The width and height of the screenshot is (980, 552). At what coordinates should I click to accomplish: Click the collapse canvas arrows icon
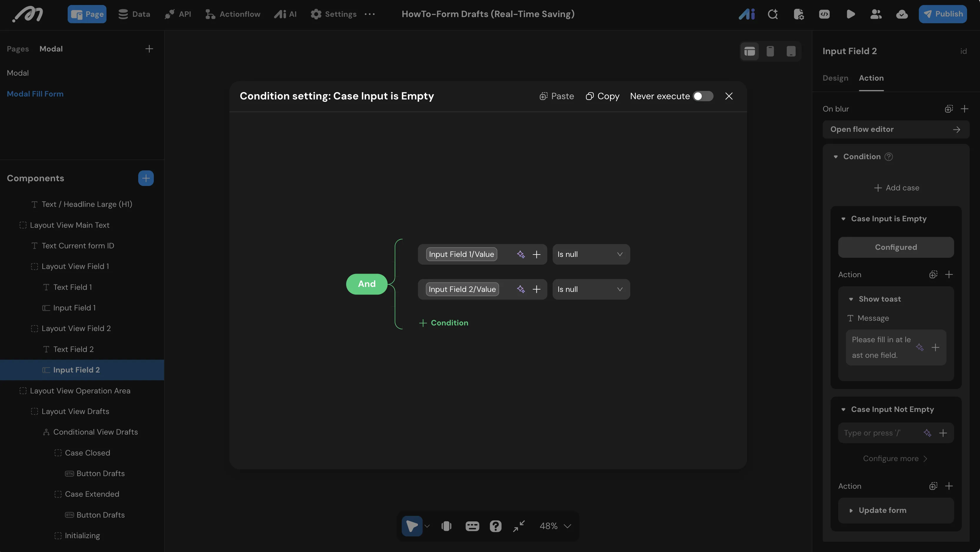click(519, 526)
